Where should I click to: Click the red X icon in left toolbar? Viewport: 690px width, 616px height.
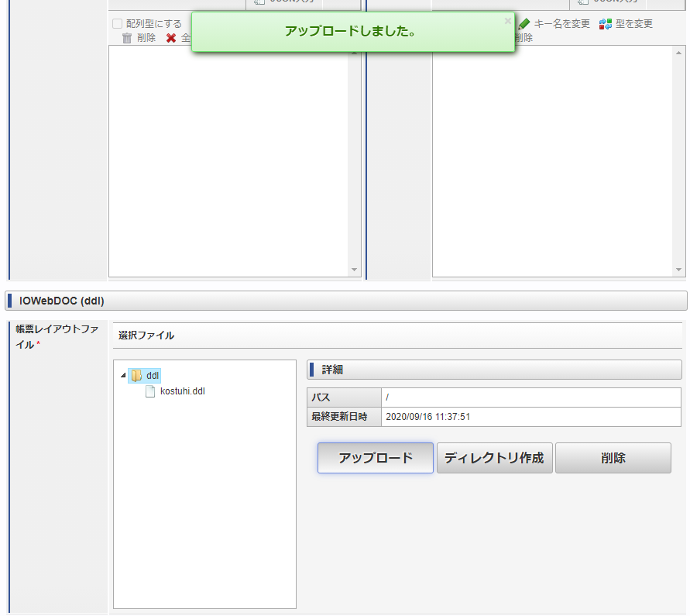[x=171, y=38]
